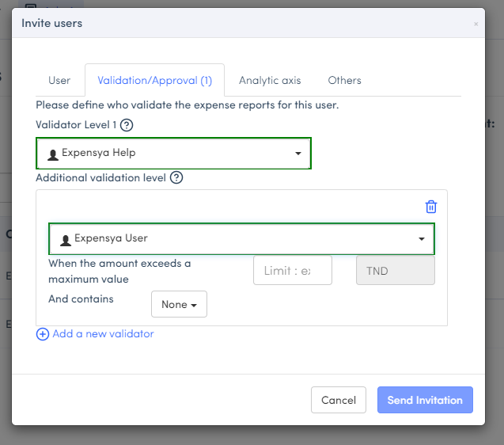Switch to the User tab
504x445 pixels.
pos(59,80)
